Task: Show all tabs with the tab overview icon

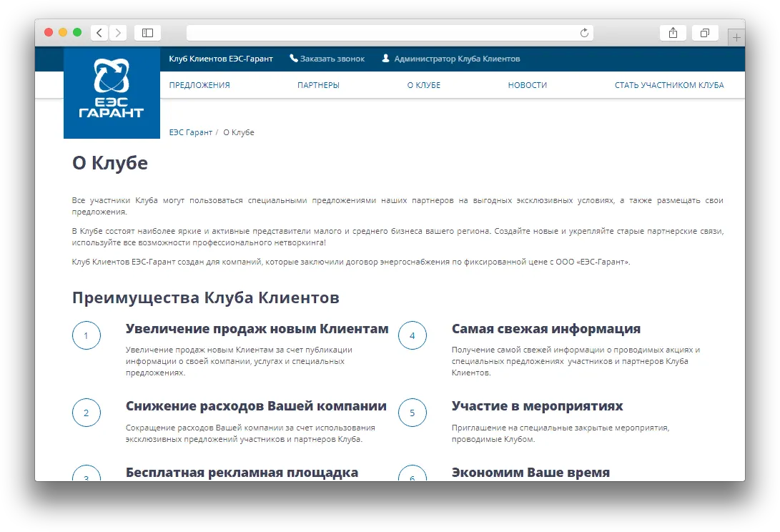Action: click(x=705, y=33)
